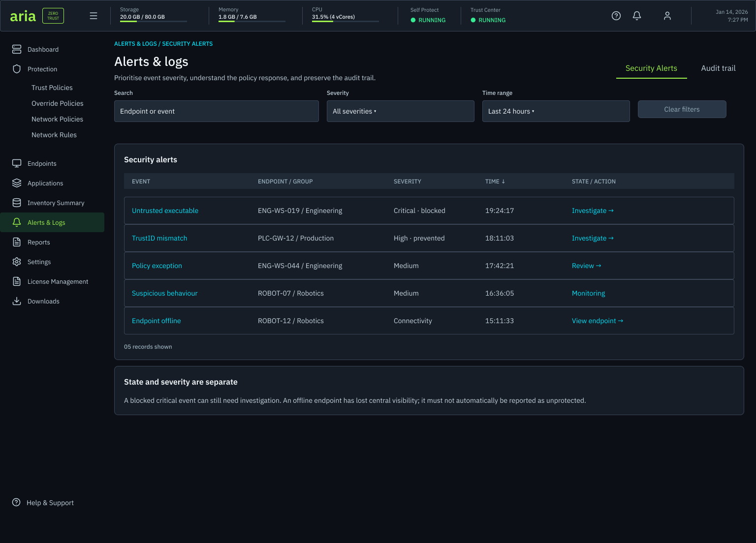Click the 19:24:17 time value
Image resolution: width=756 pixels, height=543 pixels.
click(x=500, y=211)
